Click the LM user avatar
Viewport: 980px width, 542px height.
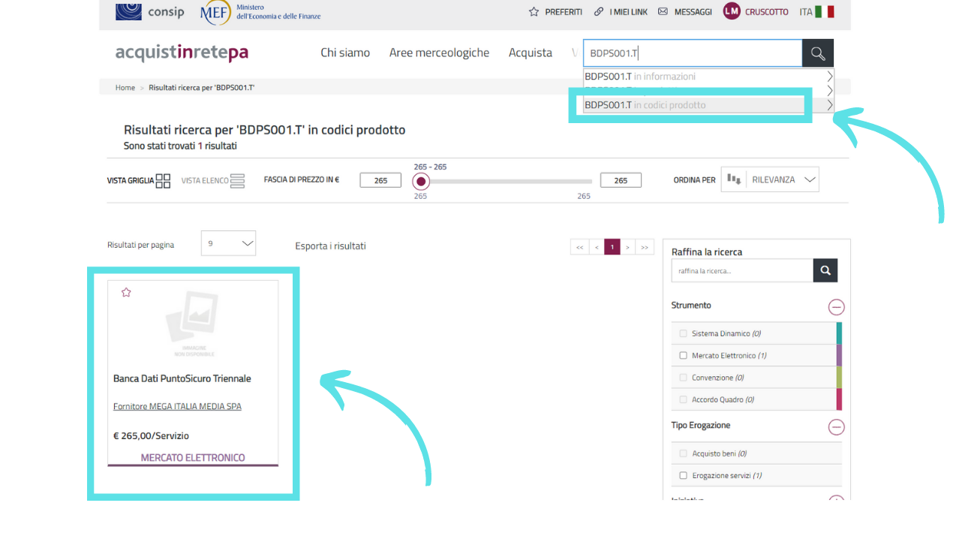pyautogui.click(x=732, y=11)
